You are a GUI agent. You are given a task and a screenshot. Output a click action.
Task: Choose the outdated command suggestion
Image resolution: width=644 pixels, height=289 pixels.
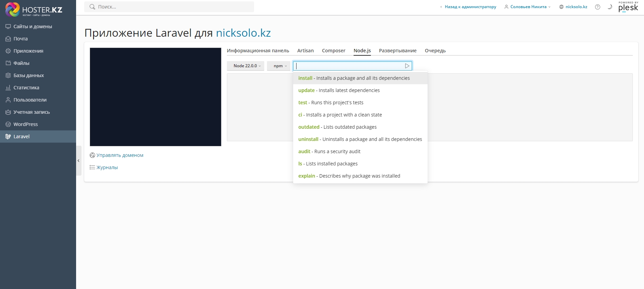click(x=360, y=127)
